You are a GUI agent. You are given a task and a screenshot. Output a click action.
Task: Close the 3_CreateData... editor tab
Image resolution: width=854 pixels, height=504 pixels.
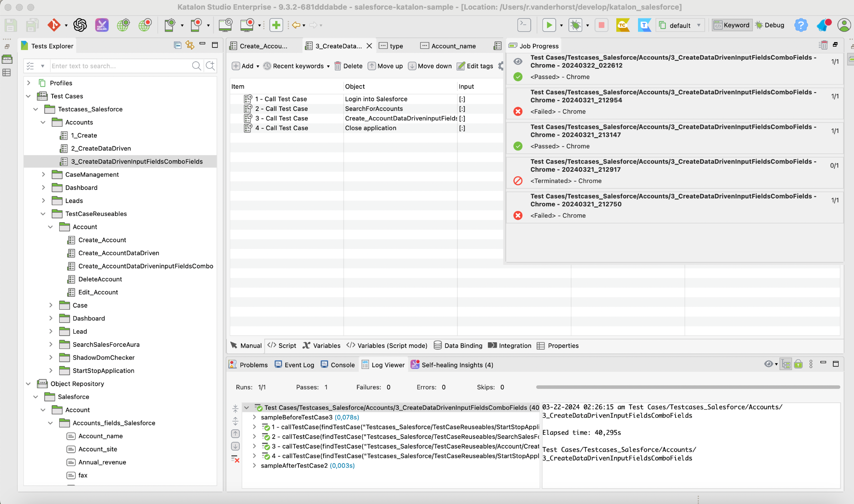[369, 46]
